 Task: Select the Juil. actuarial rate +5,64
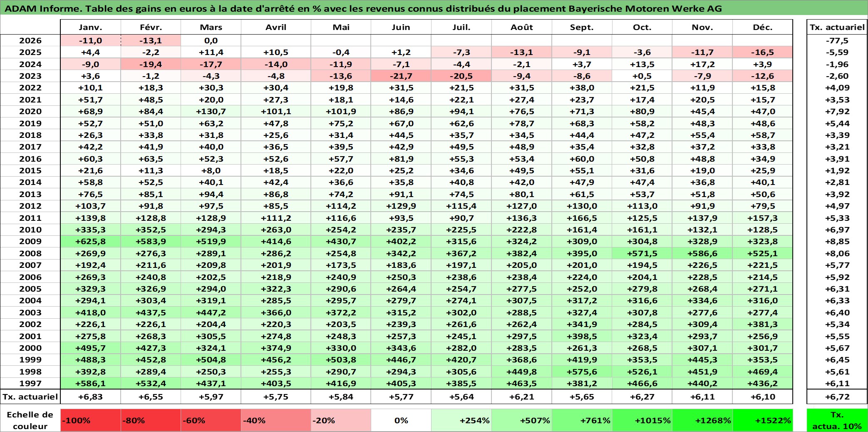tap(461, 397)
